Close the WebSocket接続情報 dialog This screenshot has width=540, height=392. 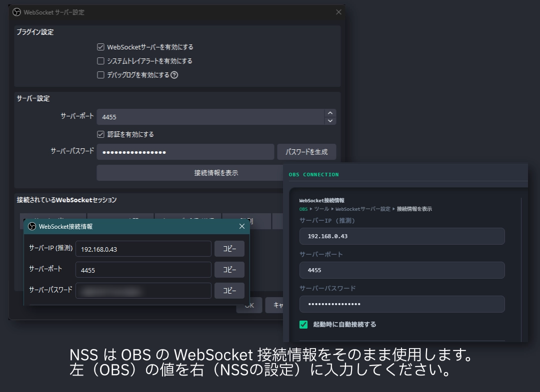(x=242, y=226)
